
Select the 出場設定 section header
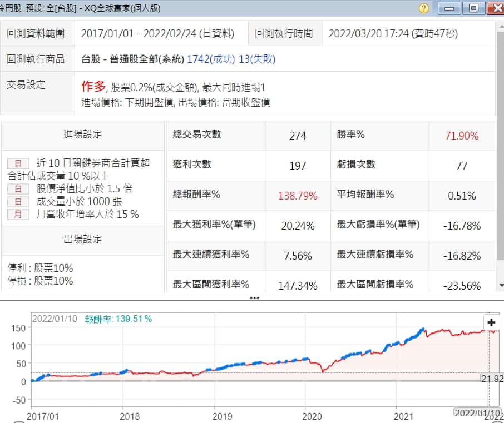[x=83, y=240]
